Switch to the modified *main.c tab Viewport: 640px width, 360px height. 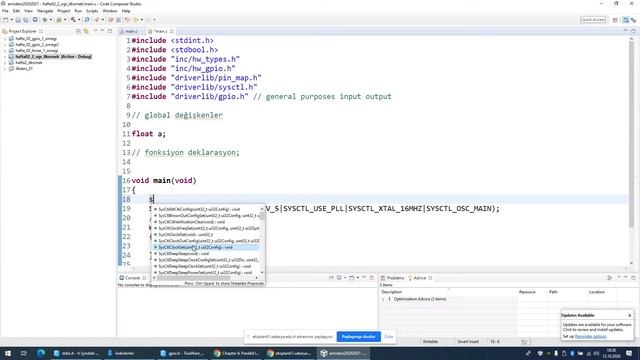point(160,31)
